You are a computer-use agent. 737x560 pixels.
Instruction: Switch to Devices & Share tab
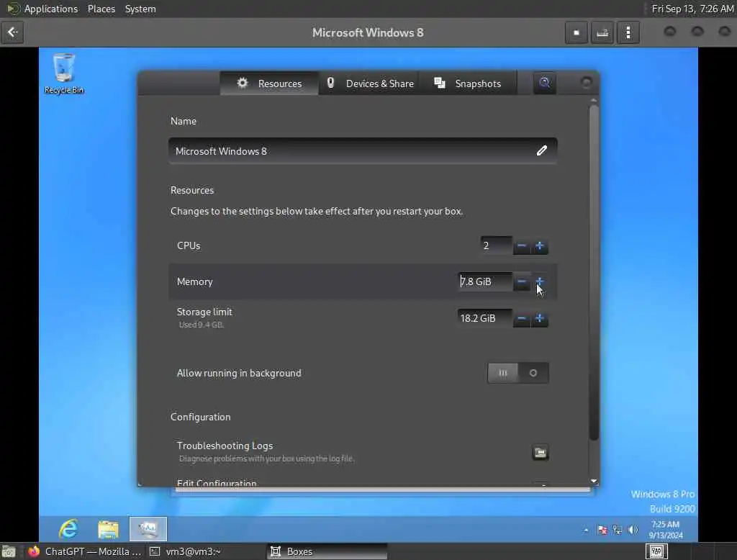click(x=371, y=83)
